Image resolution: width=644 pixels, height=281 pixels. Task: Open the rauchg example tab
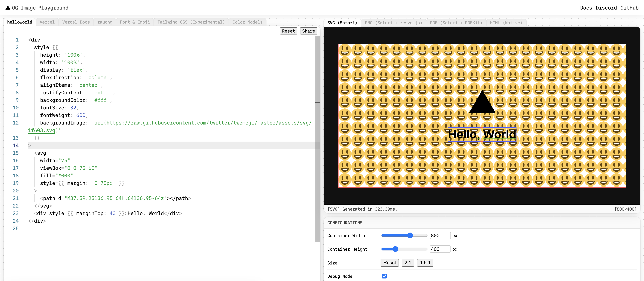pyautogui.click(x=105, y=22)
